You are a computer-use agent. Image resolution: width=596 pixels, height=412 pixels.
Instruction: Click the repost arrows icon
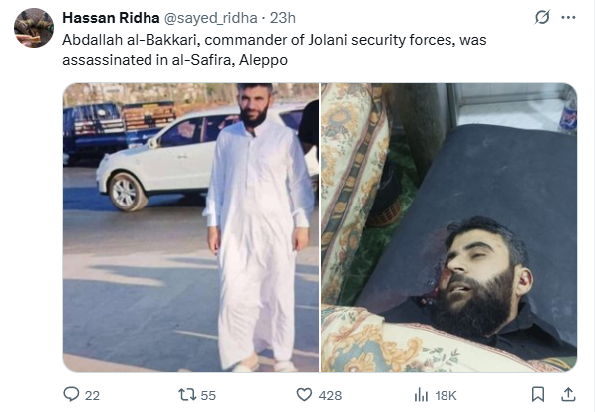coord(187,395)
